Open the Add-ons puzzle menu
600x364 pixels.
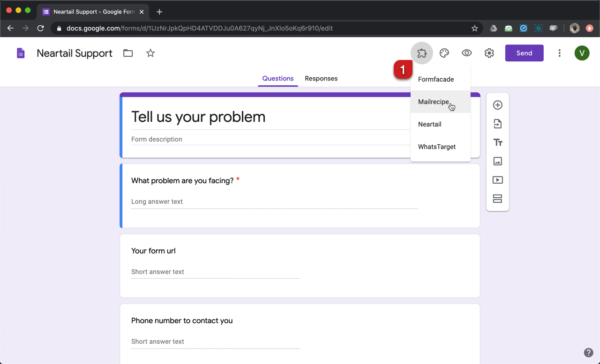pos(421,53)
